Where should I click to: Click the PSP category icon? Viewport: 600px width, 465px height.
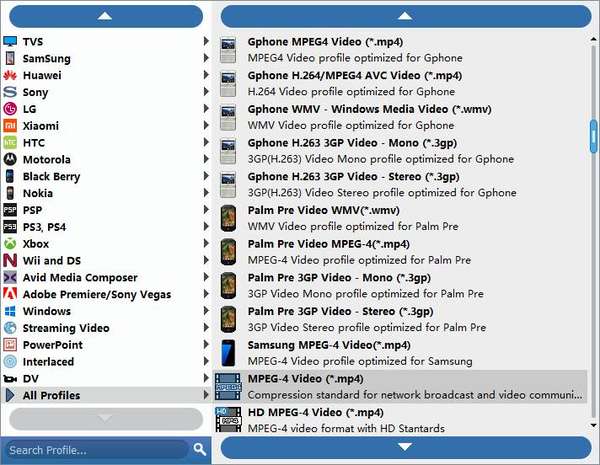point(10,210)
